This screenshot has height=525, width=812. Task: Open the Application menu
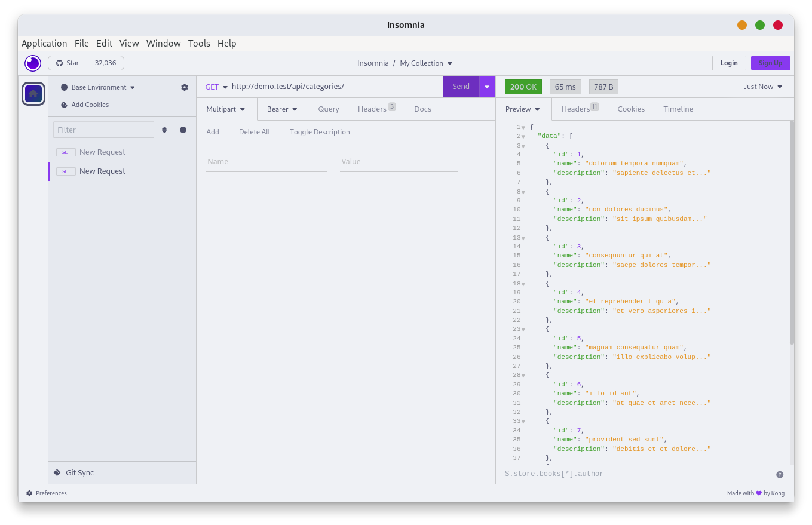[44, 44]
